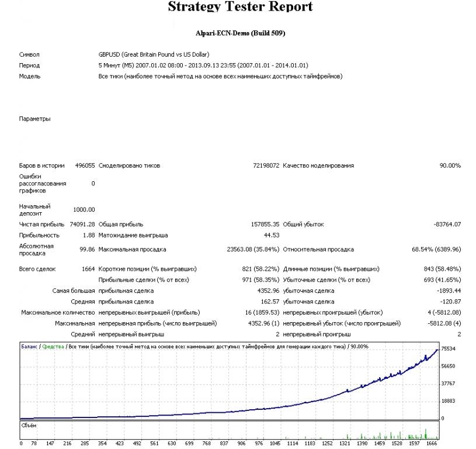Select the Alpari-ECN-Demo (Build 509) heading
Image resolution: width=476 pixels, height=449 pixels.
click(x=240, y=33)
